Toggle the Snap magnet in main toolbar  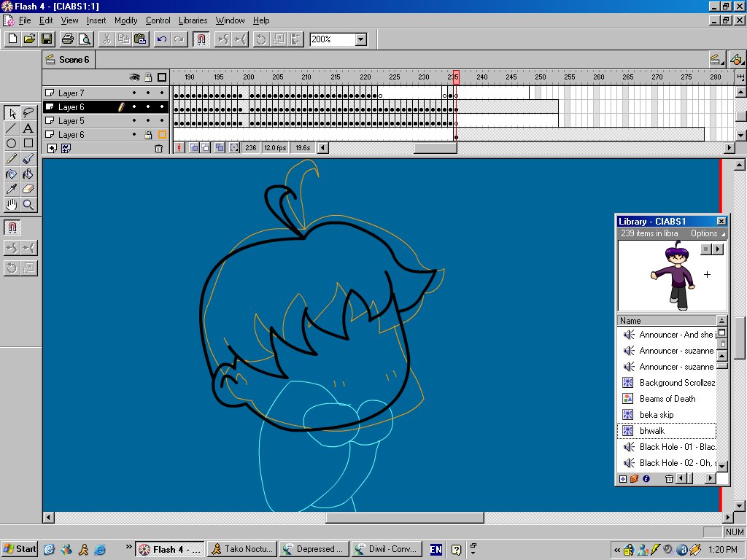click(201, 39)
